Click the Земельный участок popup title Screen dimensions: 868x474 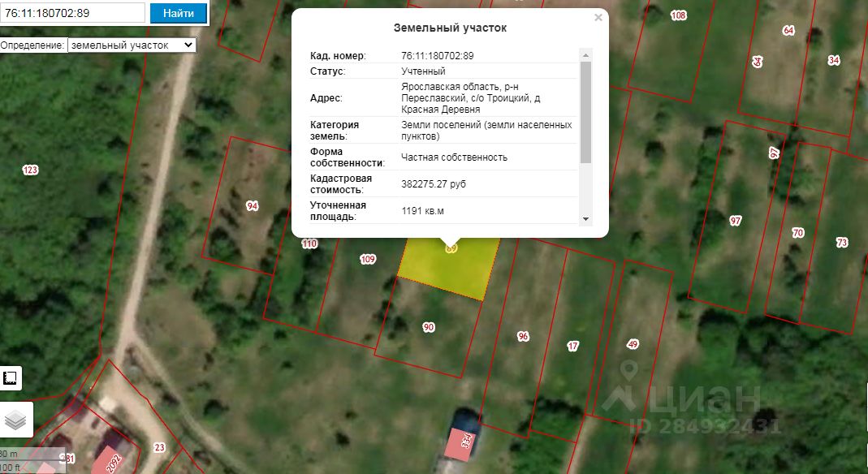[450, 28]
